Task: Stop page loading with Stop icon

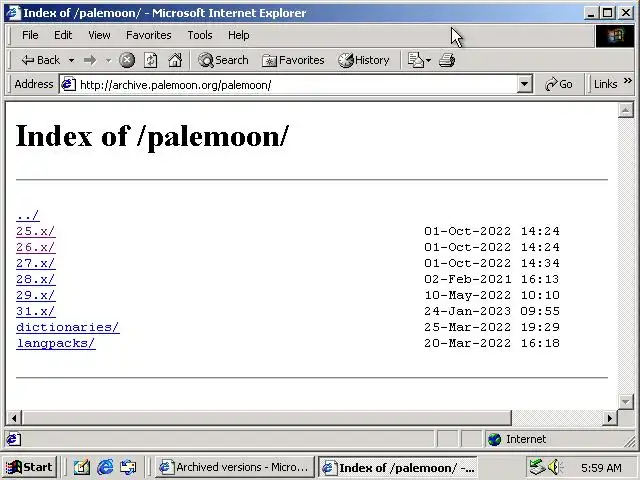Action: 127,60
